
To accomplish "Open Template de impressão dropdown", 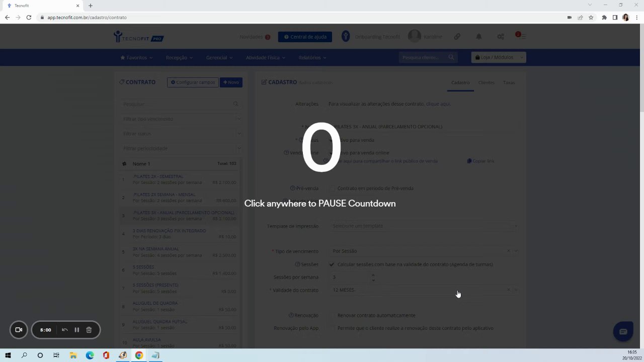I will pyautogui.click(x=424, y=226).
